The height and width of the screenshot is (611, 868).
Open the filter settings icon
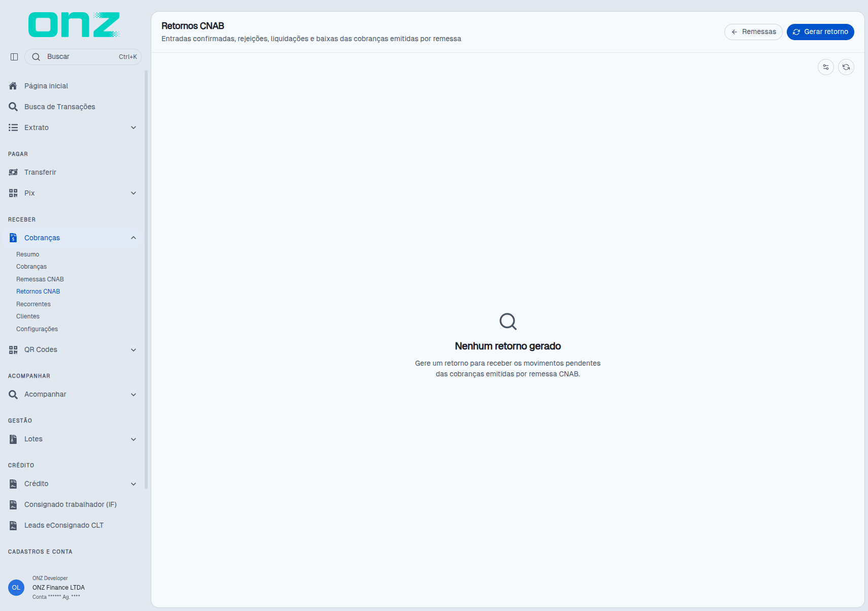click(x=826, y=67)
